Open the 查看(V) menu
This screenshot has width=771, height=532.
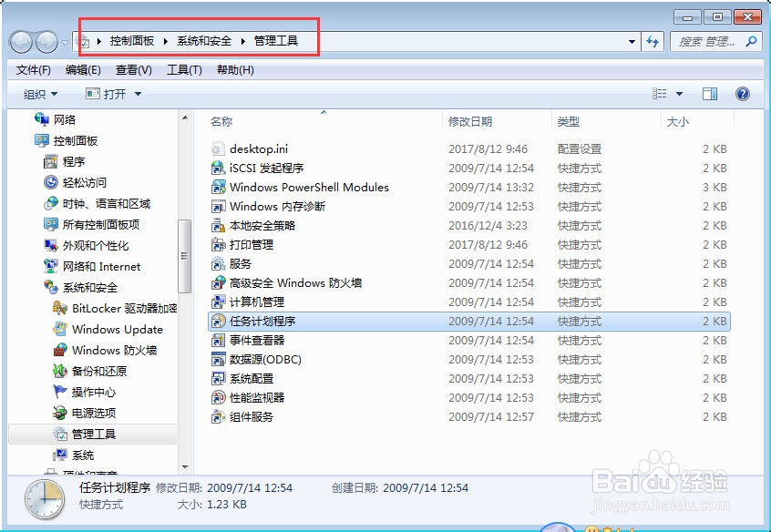coord(130,69)
